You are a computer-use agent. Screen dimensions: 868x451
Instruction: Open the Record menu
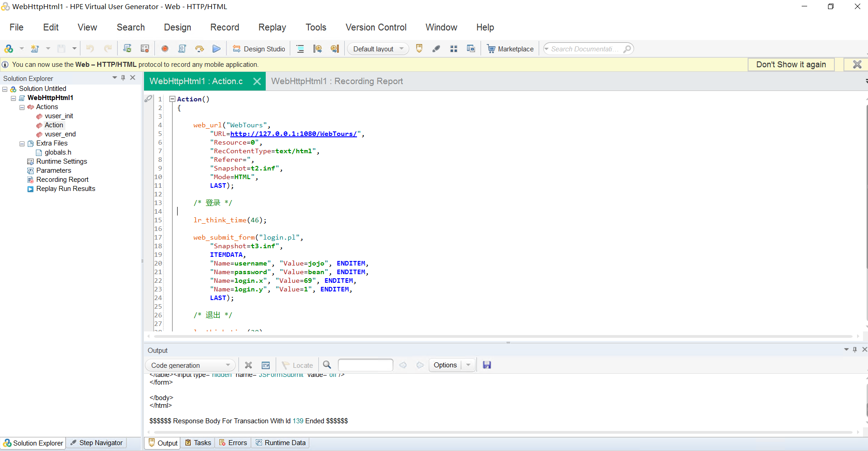pyautogui.click(x=225, y=27)
